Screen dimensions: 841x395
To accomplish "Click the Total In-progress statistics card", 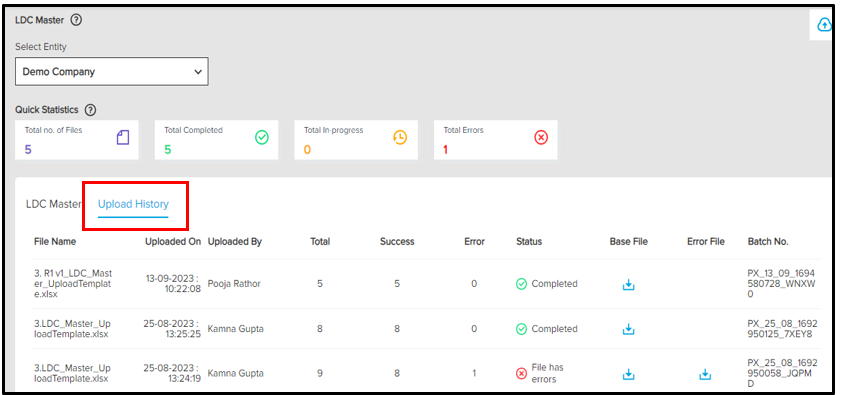I will point(356,140).
